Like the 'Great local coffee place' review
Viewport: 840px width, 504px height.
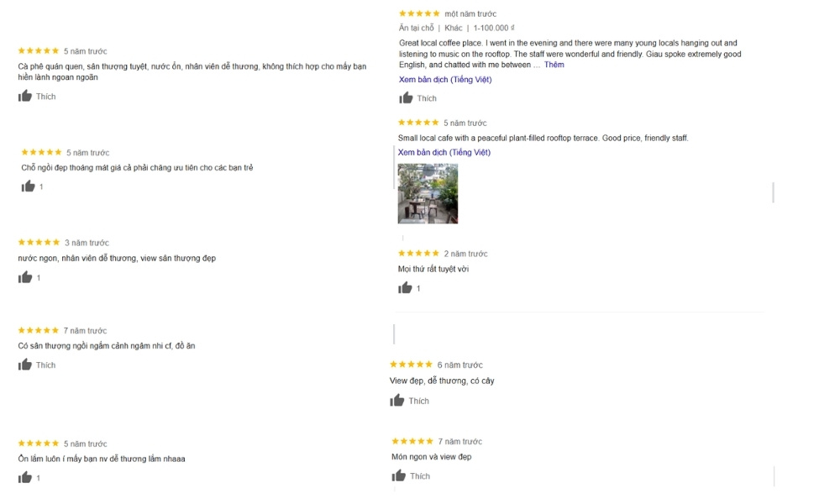(406, 98)
